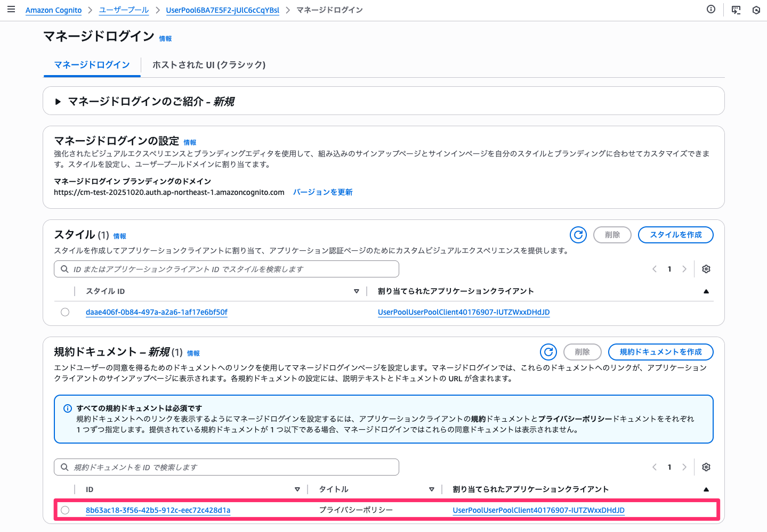
Task: Go to previous page of 規約ドキュメント table
Action: coord(655,467)
